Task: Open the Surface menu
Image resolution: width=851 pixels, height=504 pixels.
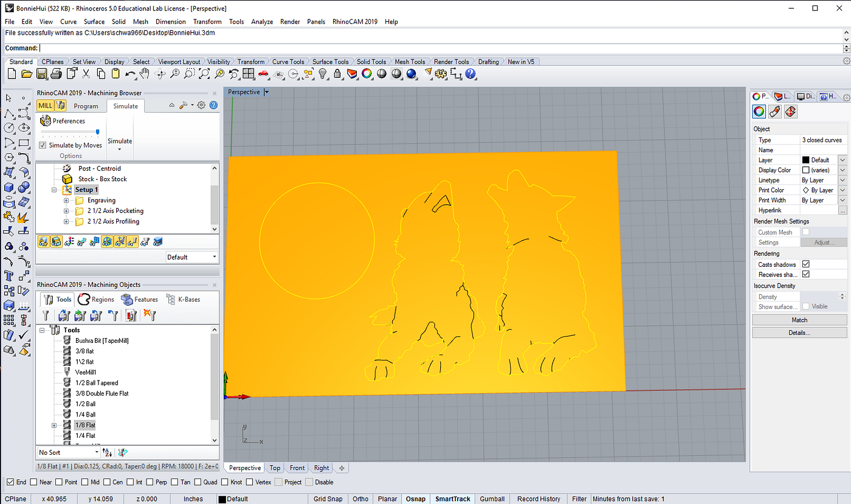Action: [94, 21]
